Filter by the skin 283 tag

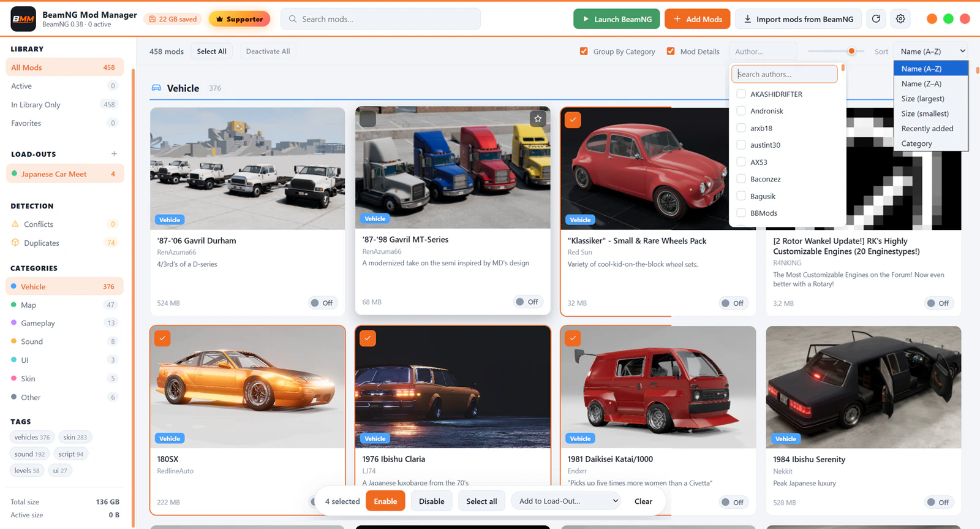click(x=75, y=437)
